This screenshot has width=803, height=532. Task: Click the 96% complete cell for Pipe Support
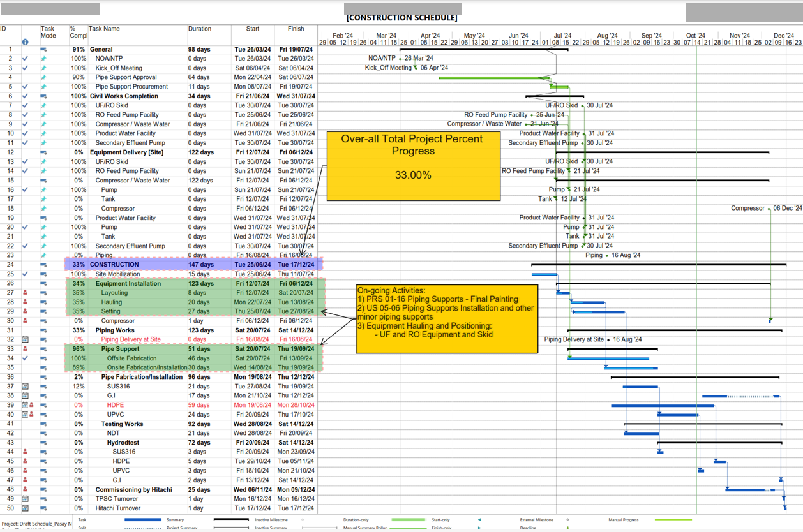coord(79,350)
